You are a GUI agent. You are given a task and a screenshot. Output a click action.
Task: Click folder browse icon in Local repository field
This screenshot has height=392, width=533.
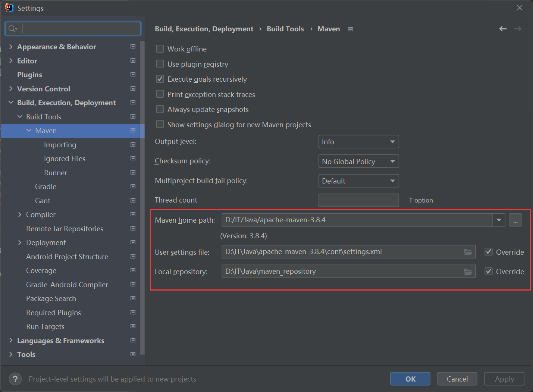pos(468,272)
